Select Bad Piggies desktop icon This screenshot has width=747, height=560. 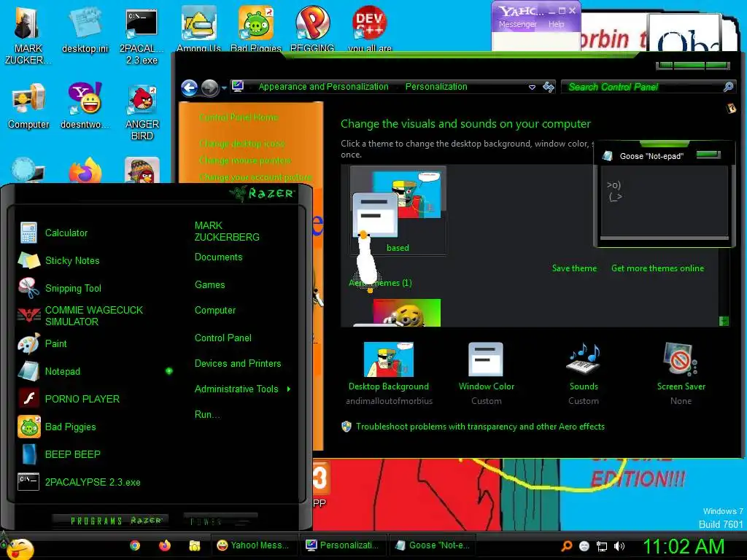point(256,28)
